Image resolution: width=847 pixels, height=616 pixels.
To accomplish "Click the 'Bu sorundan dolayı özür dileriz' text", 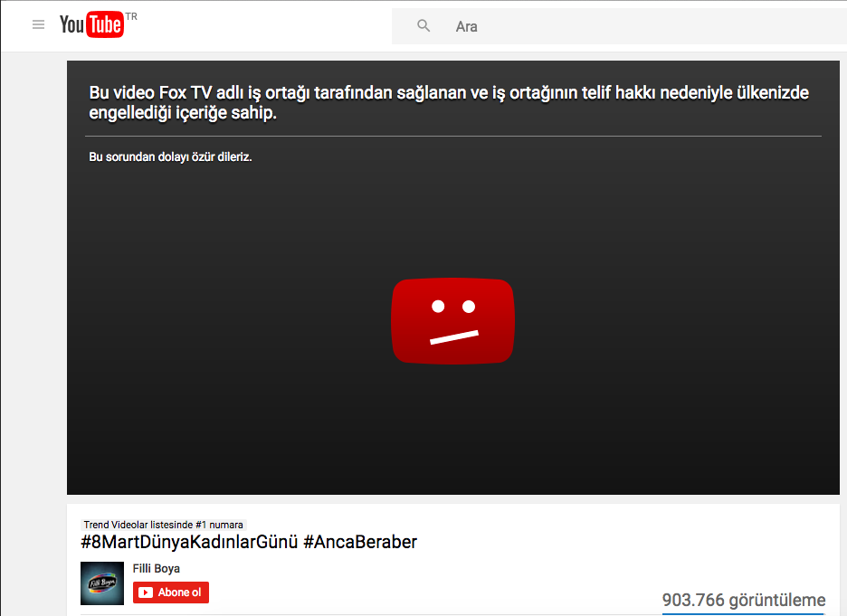I will (x=170, y=157).
